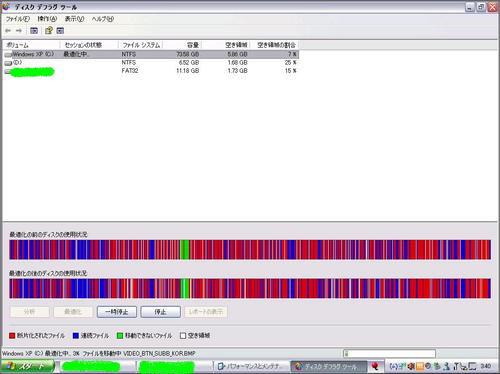The width and height of the screenshot is (500, 374).
Task: Click the 最適化の前のディスクの使用状況 label
Action: tap(48, 235)
